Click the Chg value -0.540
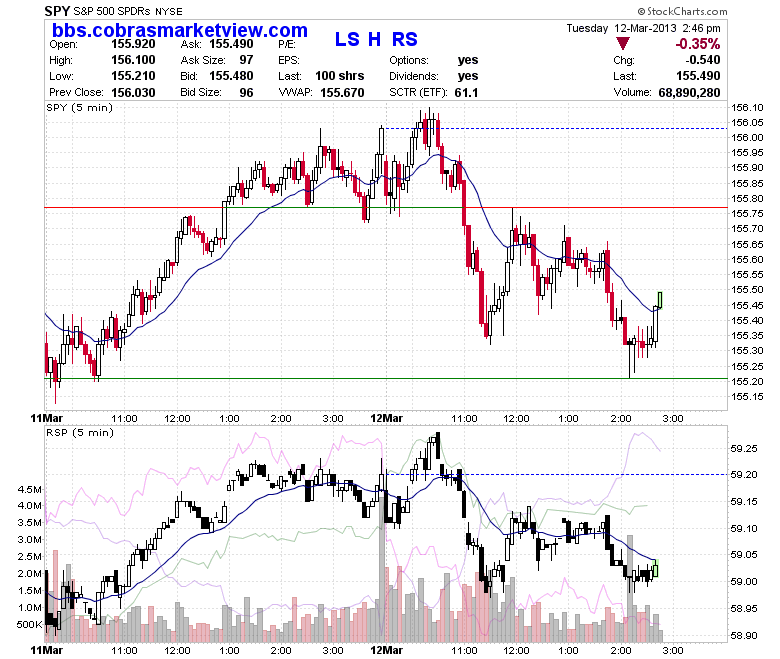780x659 pixels. (x=702, y=60)
